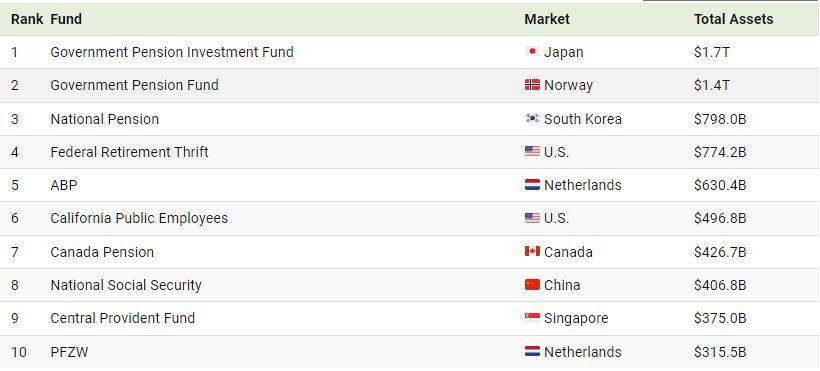
Task: Click the Market column header
Action: click(547, 19)
